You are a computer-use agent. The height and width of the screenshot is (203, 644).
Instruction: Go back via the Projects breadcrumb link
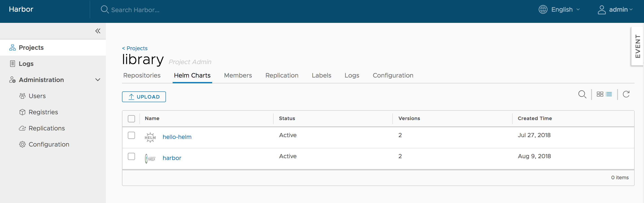[135, 48]
